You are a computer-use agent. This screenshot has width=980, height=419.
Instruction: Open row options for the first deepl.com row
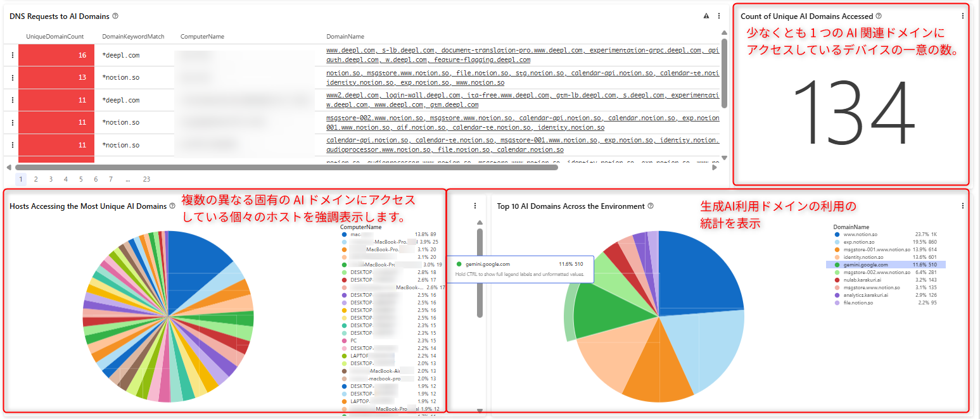[11, 55]
